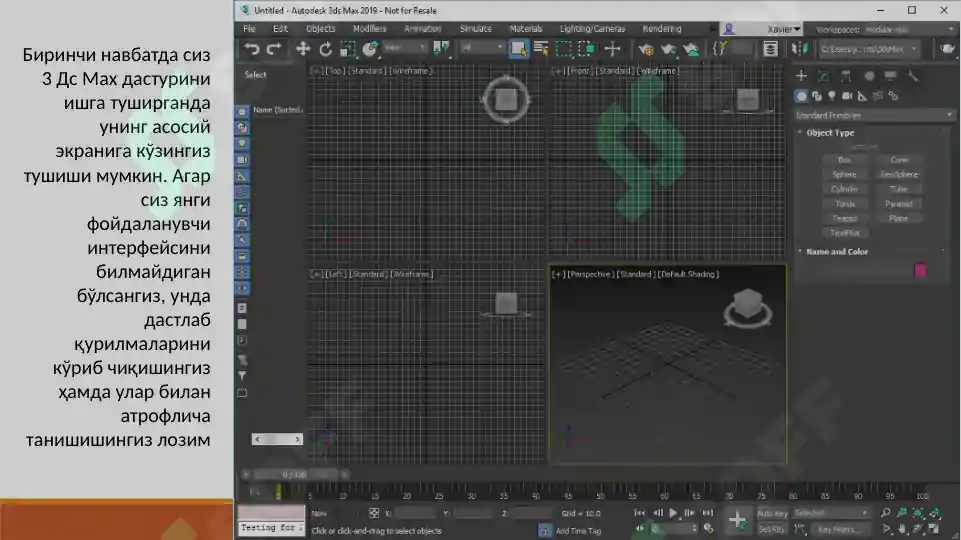Click the scene explorer horizontal scrollbar
The height and width of the screenshot is (540, 961).
tap(277, 439)
